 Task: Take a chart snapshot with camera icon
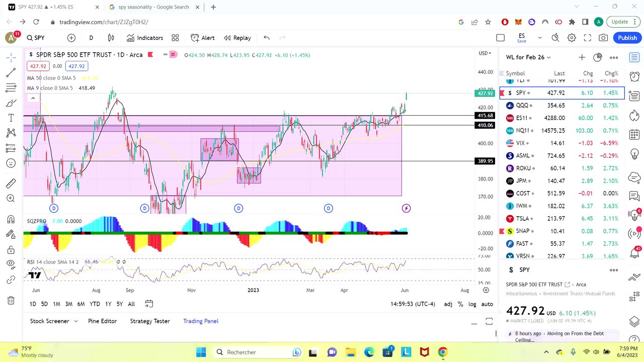pos(603,38)
